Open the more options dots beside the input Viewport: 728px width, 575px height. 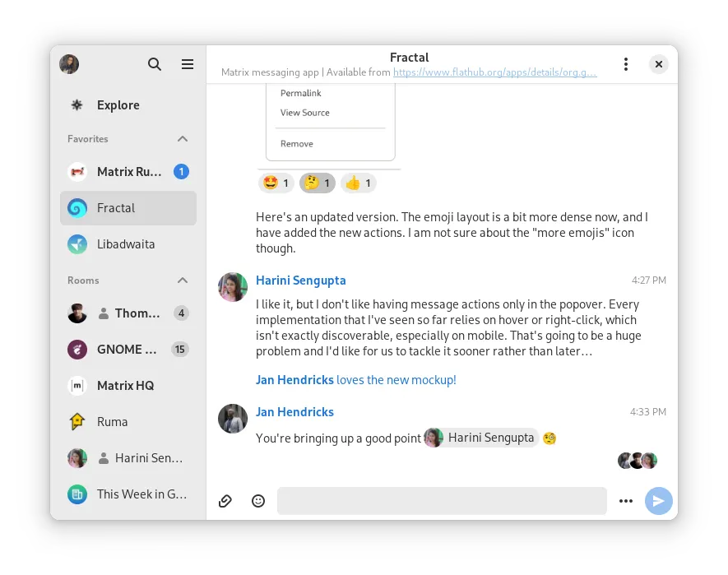pos(626,501)
